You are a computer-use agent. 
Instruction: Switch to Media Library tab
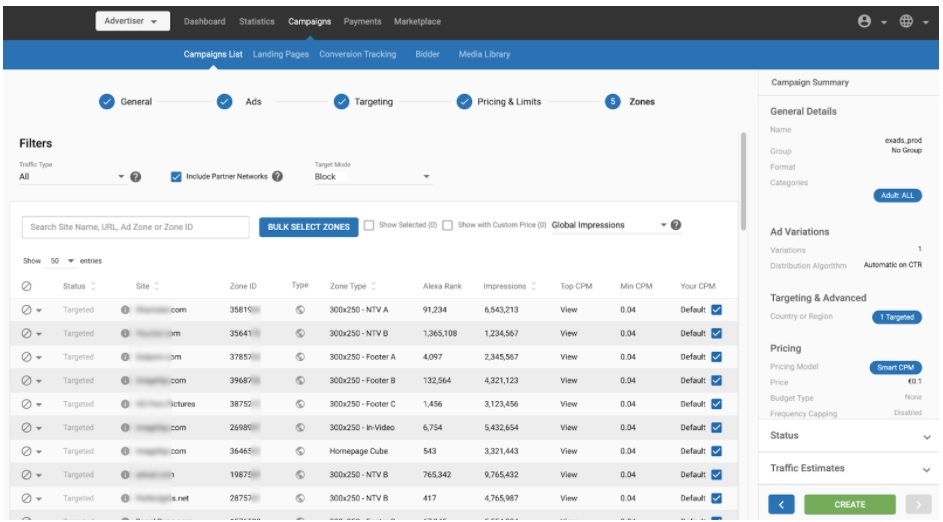[484, 54]
